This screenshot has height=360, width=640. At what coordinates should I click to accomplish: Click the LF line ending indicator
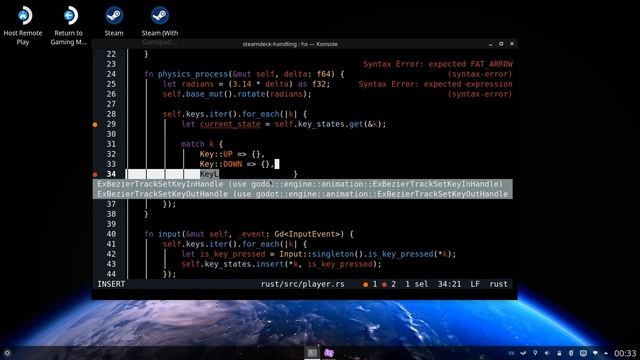475,284
